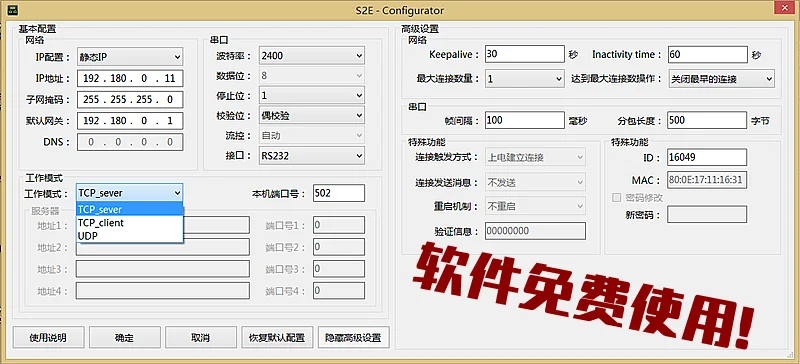This screenshot has width=800, height=364.
Task: Click the 新密码 input field
Action: click(707, 214)
